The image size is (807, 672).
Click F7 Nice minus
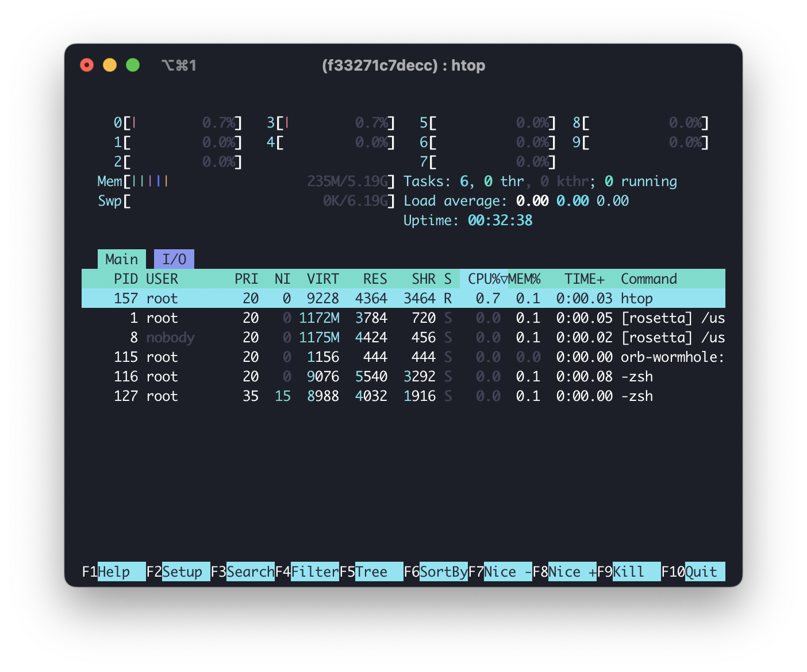tap(500, 571)
